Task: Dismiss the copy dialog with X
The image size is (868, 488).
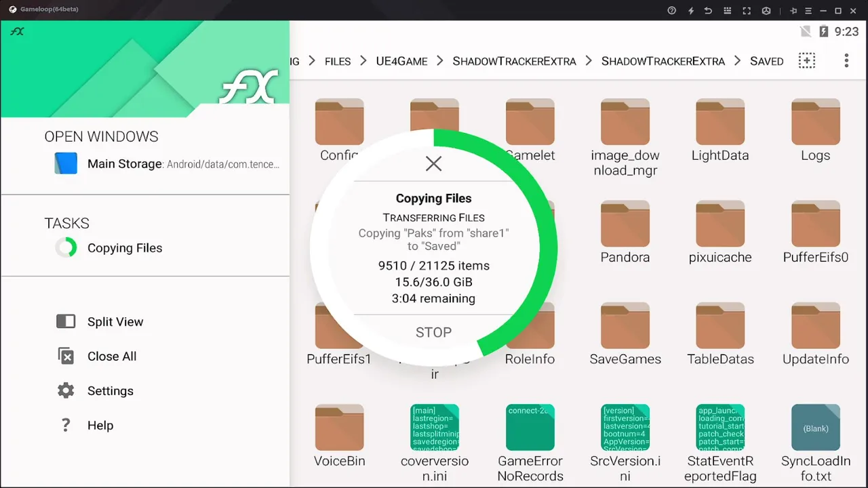Action: (x=433, y=163)
